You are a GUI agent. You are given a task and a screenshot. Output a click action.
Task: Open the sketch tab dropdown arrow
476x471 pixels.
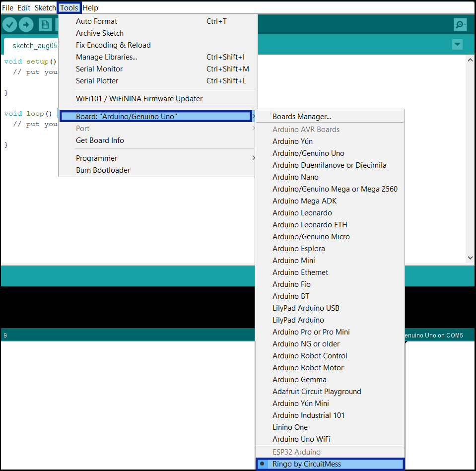(457, 45)
